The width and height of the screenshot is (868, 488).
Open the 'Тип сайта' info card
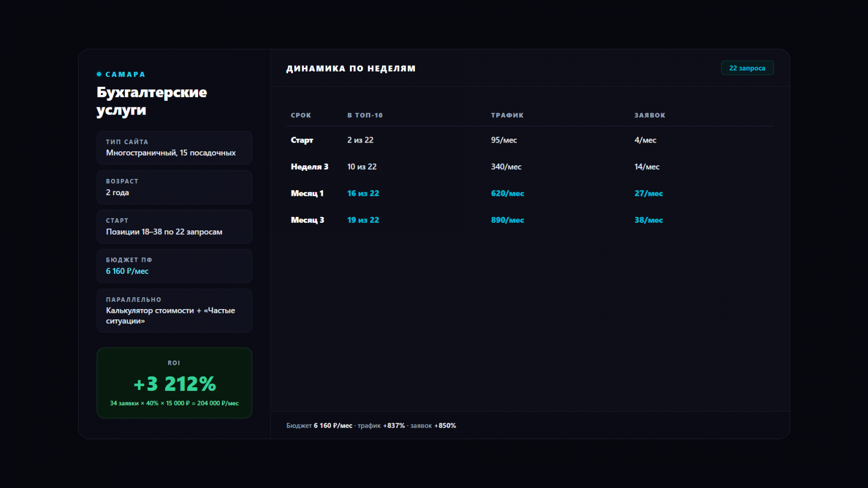(174, 147)
